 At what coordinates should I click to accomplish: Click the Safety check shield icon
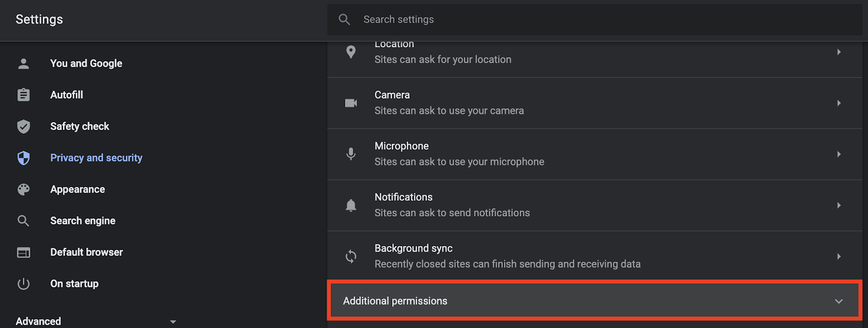[x=23, y=126]
